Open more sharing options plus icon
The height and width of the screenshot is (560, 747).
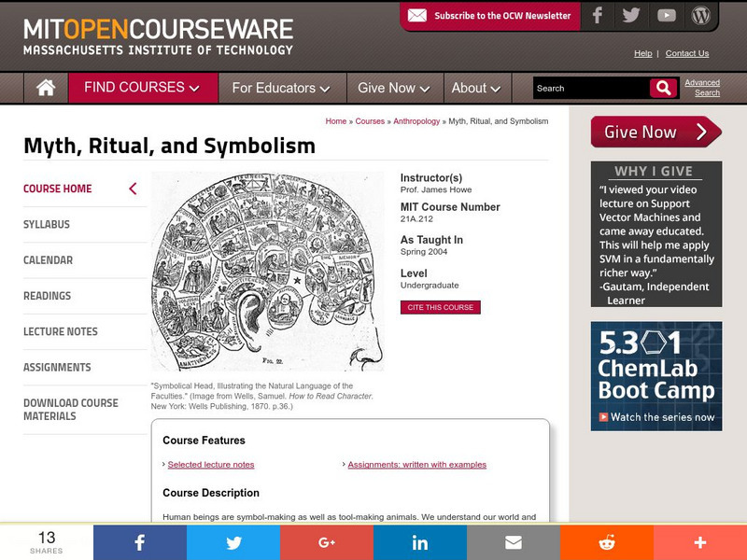(699, 542)
